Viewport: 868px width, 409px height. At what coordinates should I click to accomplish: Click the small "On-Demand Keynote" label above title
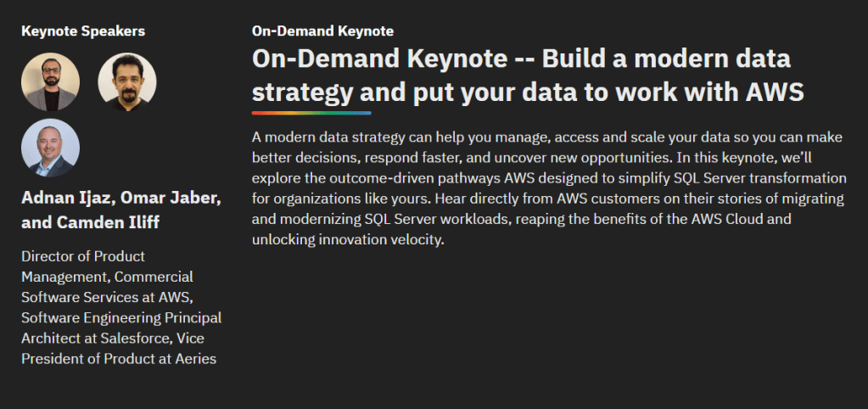pos(322,31)
